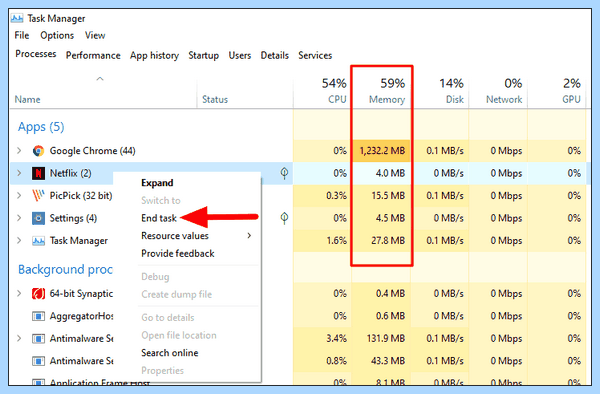600x394 pixels.
Task: Select the Processes tab
Action: pyautogui.click(x=36, y=54)
